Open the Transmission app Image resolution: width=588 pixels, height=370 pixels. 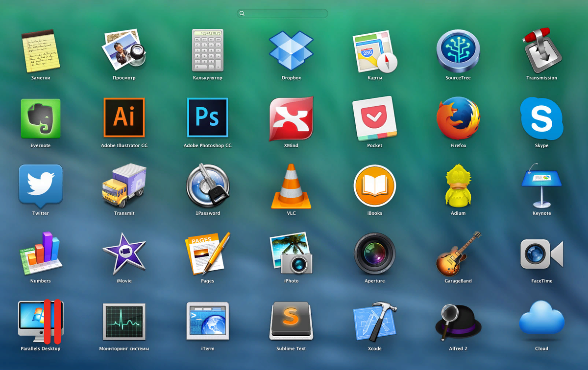coord(541,50)
